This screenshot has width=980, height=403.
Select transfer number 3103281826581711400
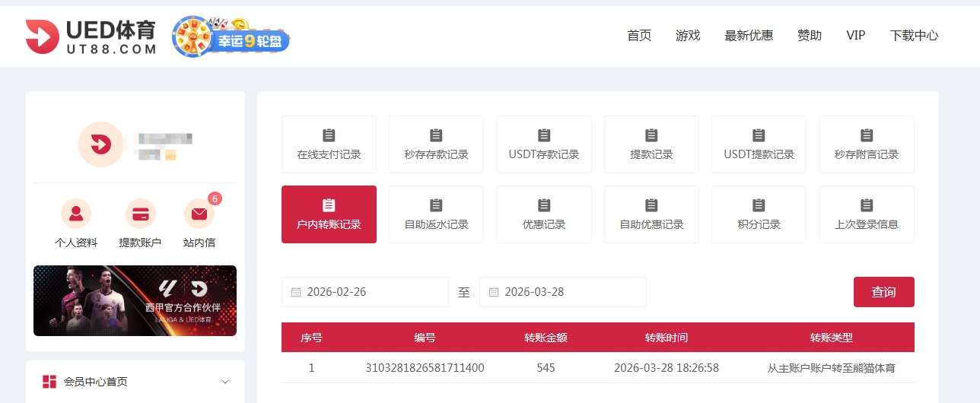[x=425, y=368]
